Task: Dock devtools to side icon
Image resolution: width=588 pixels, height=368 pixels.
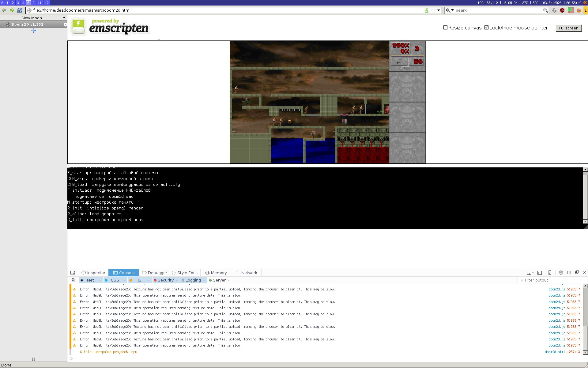Action: (569, 273)
